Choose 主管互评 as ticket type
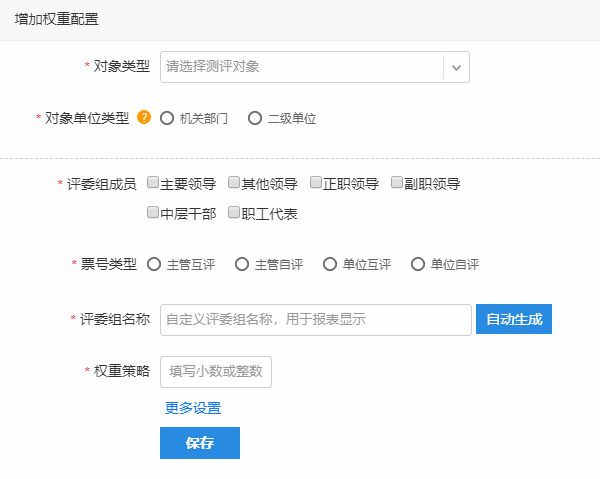 point(154,264)
